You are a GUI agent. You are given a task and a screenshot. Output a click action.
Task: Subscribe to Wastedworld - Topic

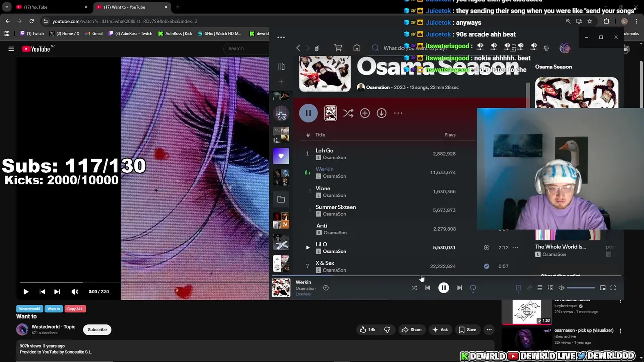(x=97, y=330)
